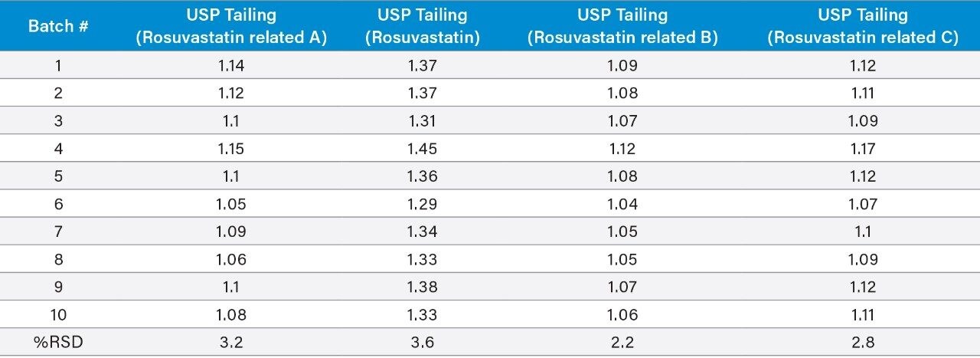Image resolution: width=980 pixels, height=358 pixels.
Task: Click batch number 1 row label
Action: pyautogui.click(x=59, y=66)
